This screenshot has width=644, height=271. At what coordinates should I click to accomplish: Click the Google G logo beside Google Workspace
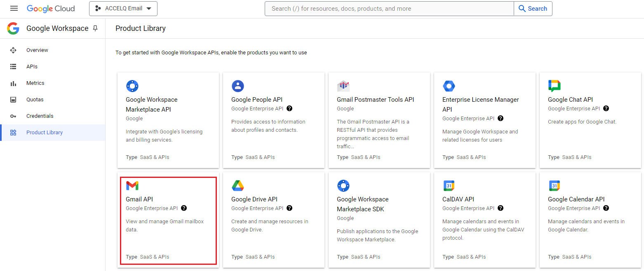(13, 28)
